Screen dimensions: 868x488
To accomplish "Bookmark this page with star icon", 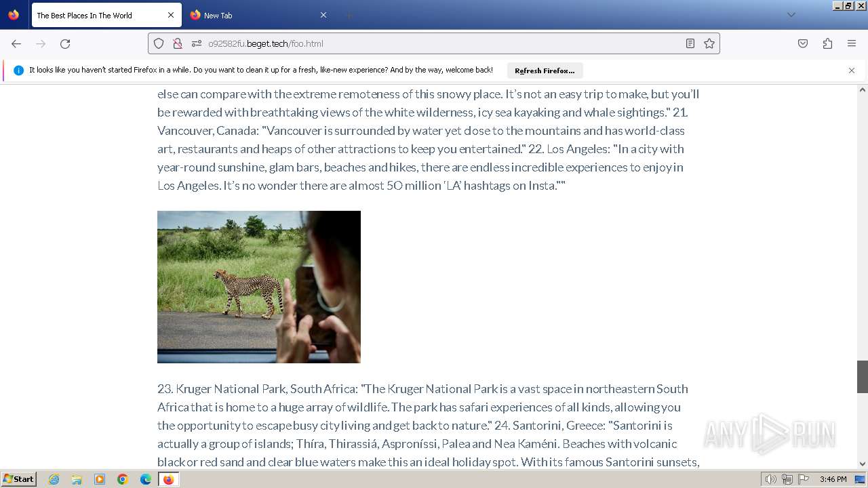I will coord(709,43).
